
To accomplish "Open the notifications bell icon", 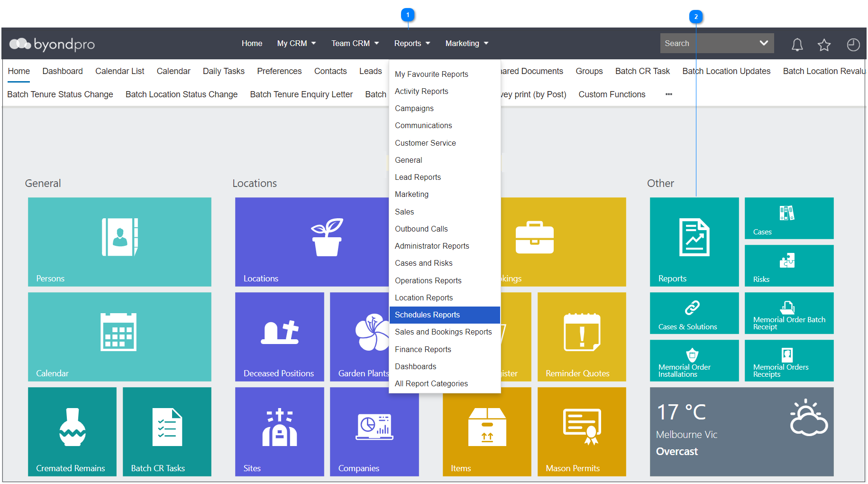I will coord(797,45).
